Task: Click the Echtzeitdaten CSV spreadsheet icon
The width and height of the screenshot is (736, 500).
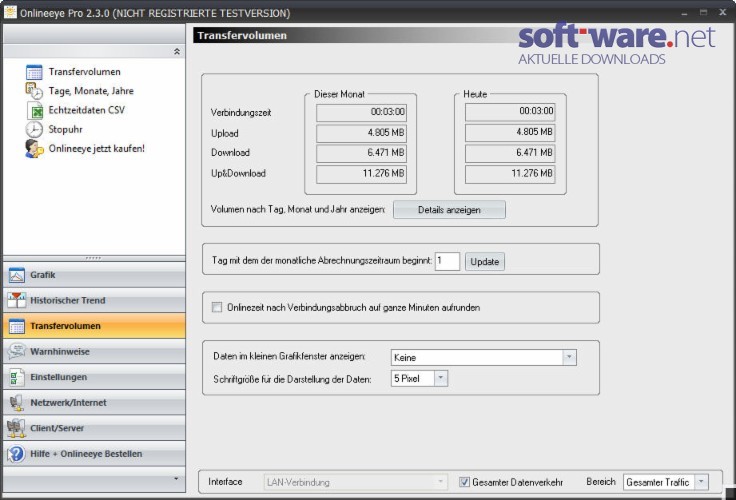Action: 35,110
